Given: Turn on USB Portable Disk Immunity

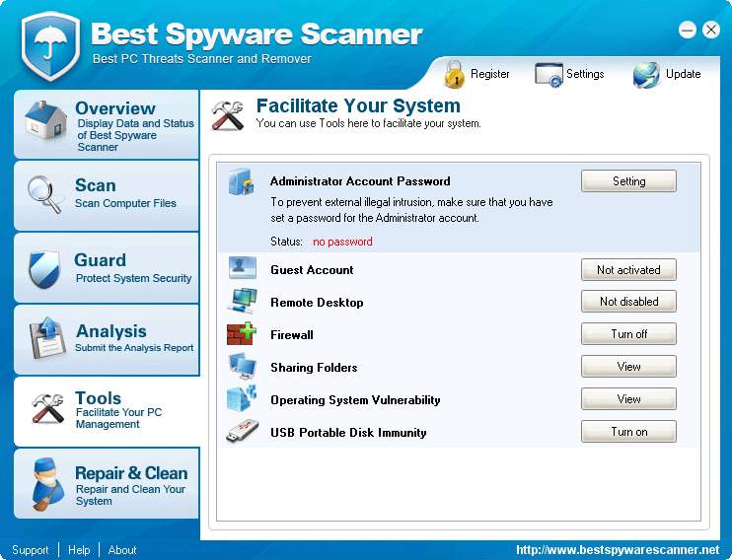Looking at the screenshot, I should [628, 432].
